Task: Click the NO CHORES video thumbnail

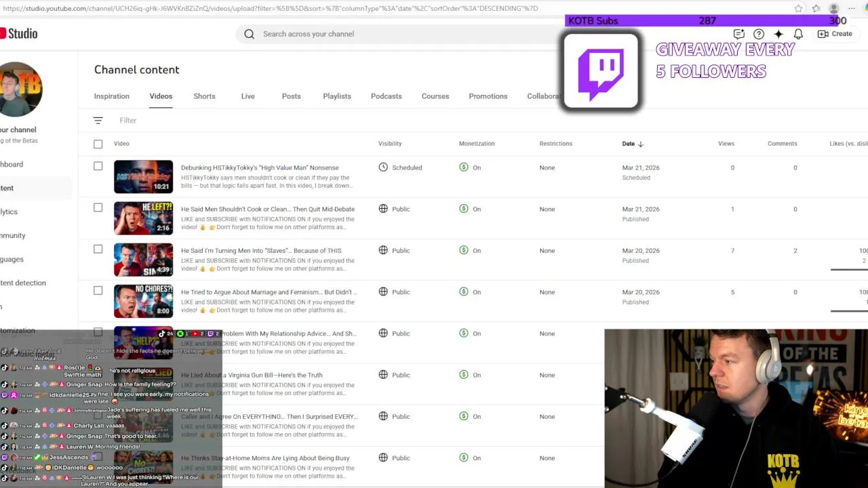Action: [143, 301]
